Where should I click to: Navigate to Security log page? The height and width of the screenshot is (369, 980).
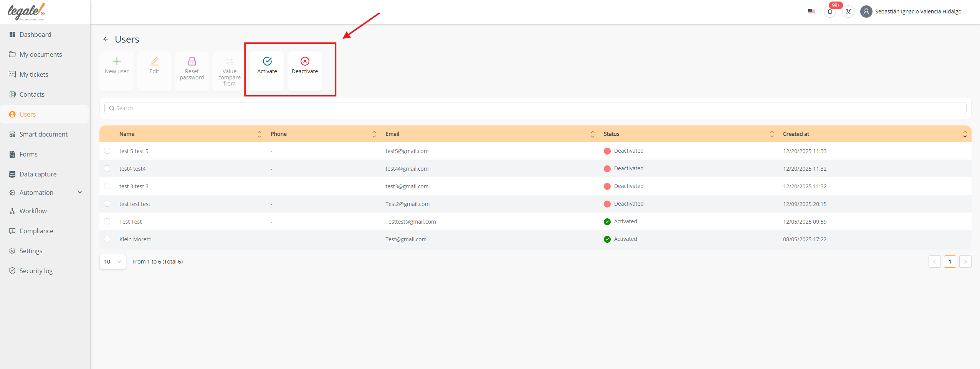click(x=36, y=271)
